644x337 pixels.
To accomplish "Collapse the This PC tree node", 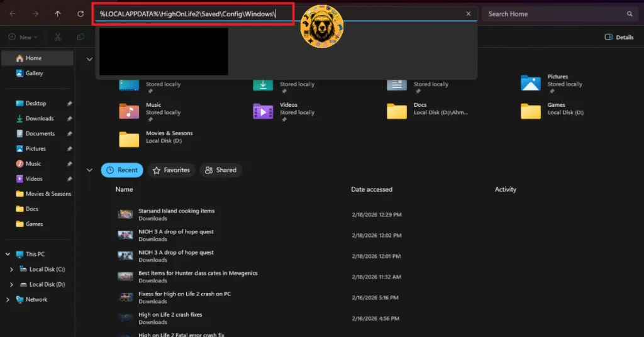I will (x=8, y=254).
